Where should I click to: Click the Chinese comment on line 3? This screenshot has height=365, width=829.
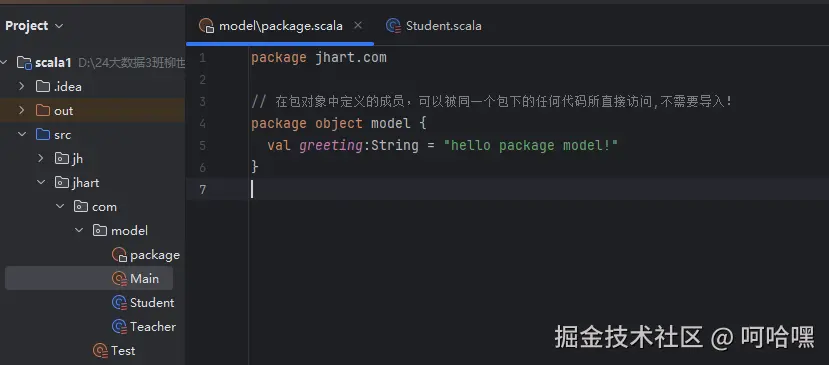click(x=492, y=102)
